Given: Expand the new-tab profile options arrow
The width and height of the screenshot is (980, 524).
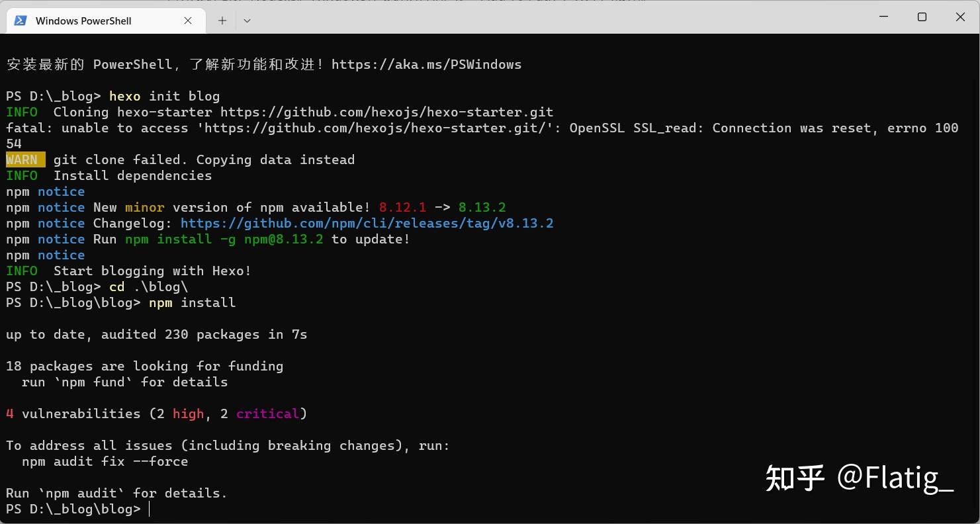Looking at the screenshot, I should tap(247, 21).
